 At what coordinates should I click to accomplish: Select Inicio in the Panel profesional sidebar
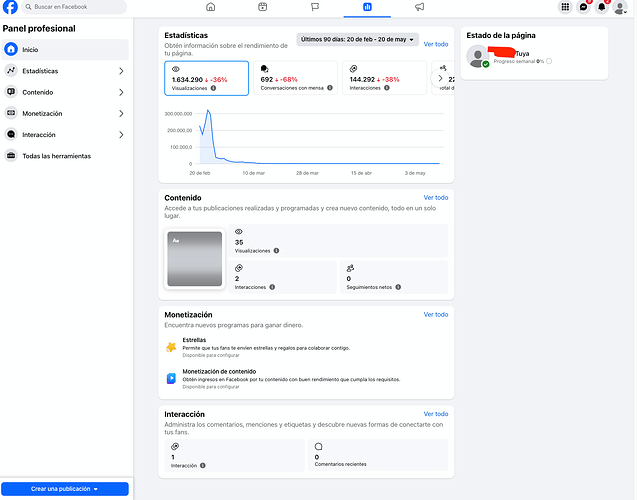65,50
